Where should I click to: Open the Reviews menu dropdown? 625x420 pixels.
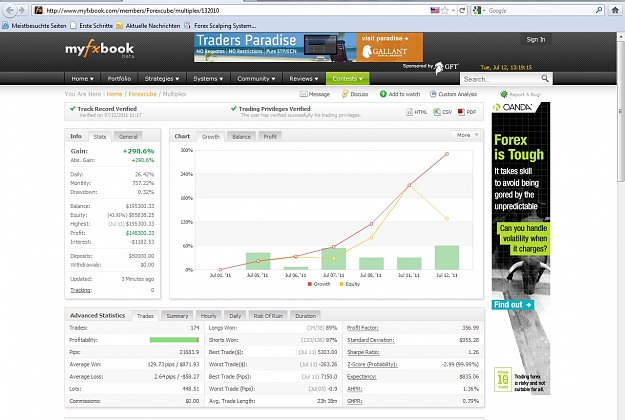click(304, 79)
